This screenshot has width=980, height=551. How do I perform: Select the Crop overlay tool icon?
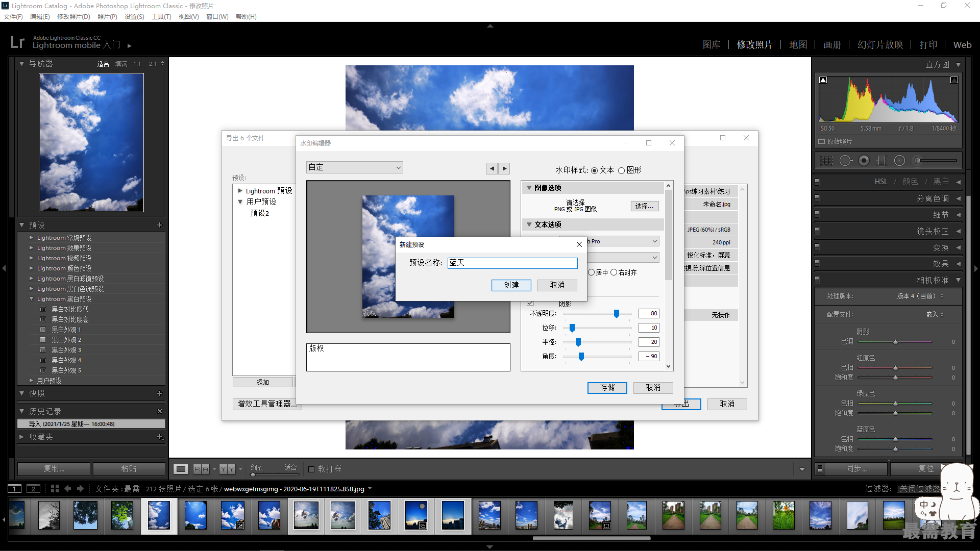826,161
